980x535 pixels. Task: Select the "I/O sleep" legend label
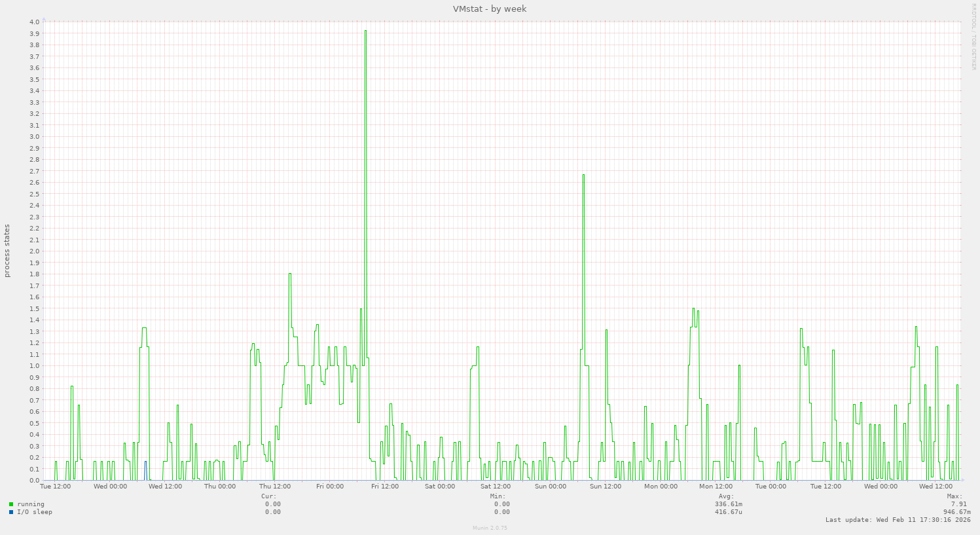[x=35, y=512]
